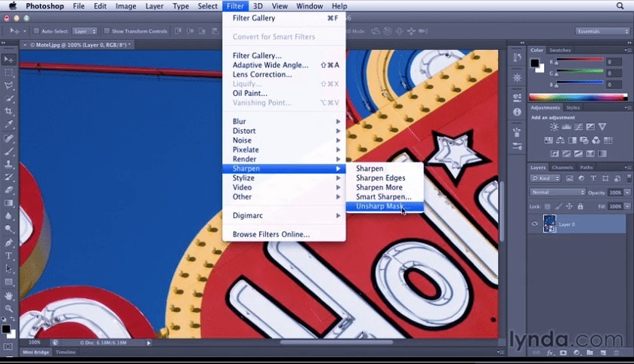
Task: Select the Hand tool
Action: (x=8, y=296)
